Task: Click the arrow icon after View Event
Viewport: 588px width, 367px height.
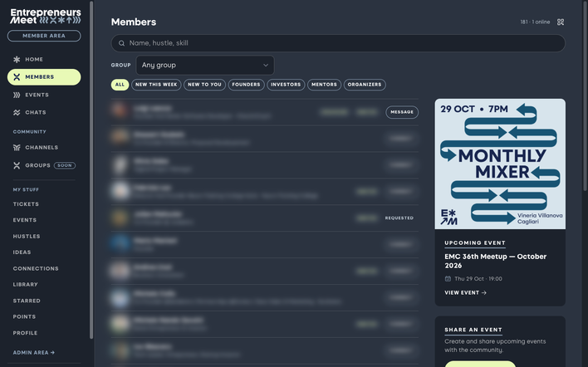Action: click(x=483, y=293)
